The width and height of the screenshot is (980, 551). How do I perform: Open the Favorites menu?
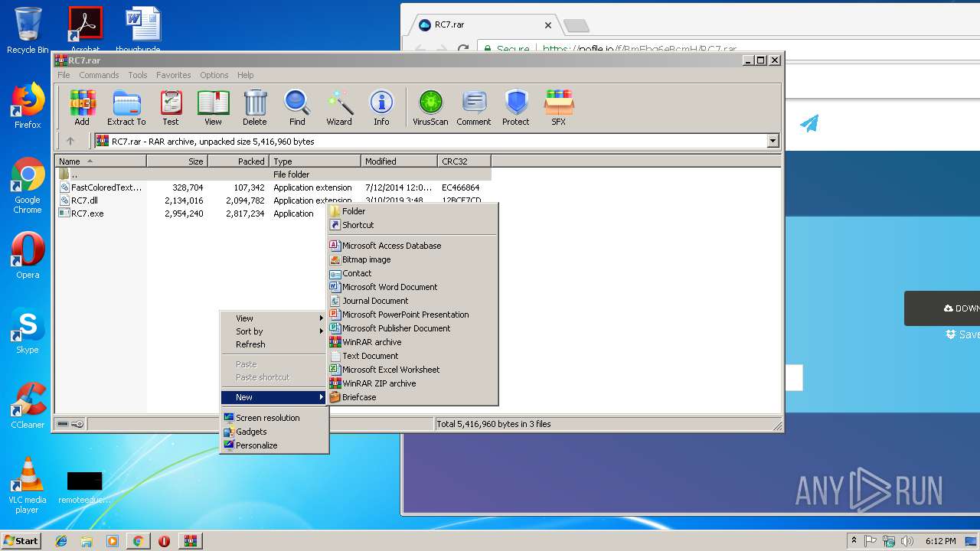click(174, 75)
